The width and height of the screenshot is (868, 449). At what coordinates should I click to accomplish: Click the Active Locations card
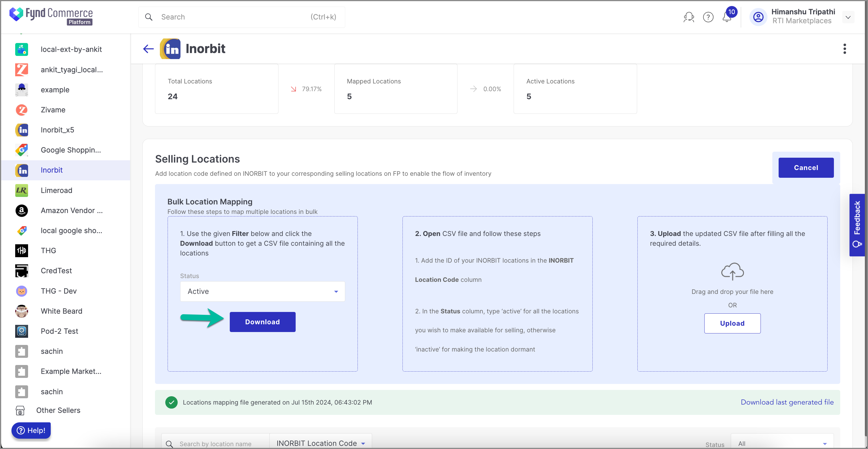click(575, 89)
